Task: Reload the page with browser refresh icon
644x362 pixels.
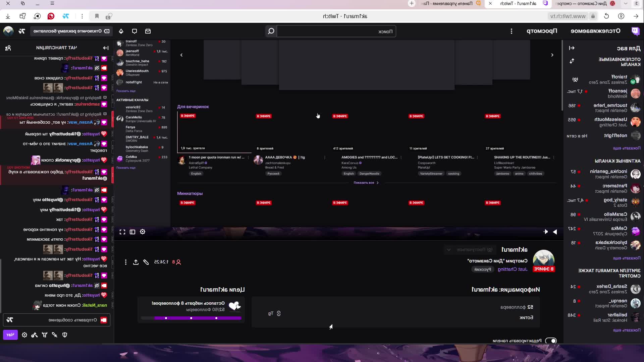Action: point(606,16)
